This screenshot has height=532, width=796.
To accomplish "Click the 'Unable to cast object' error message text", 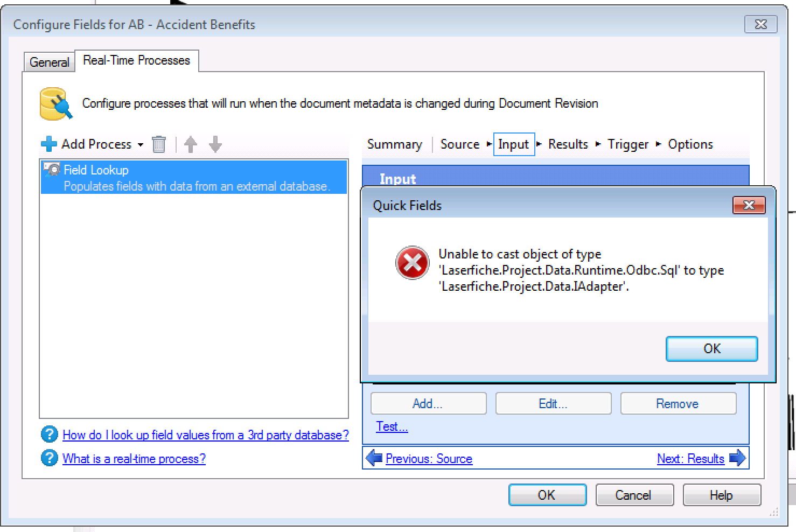I will coord(581,270).
